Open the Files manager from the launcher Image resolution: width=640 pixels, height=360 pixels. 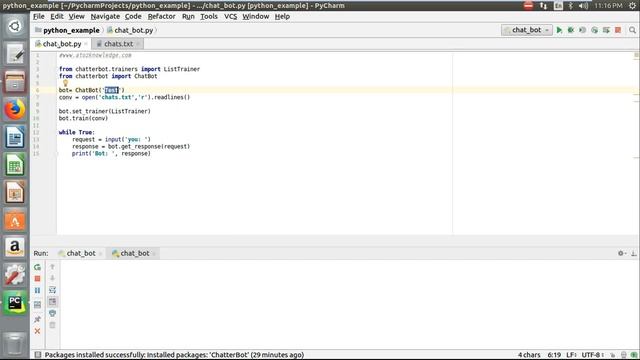click(x=15, y=82)
